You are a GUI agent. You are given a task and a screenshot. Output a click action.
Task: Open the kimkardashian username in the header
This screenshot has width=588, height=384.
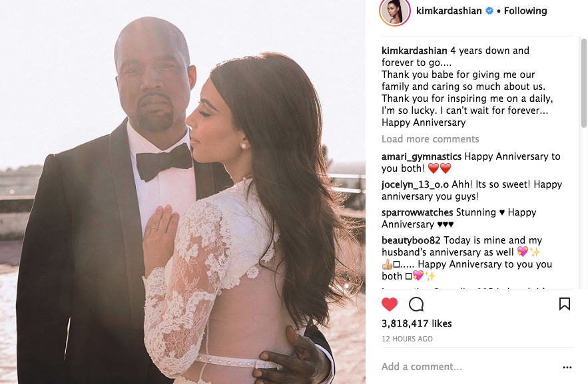tap(449, 11)
